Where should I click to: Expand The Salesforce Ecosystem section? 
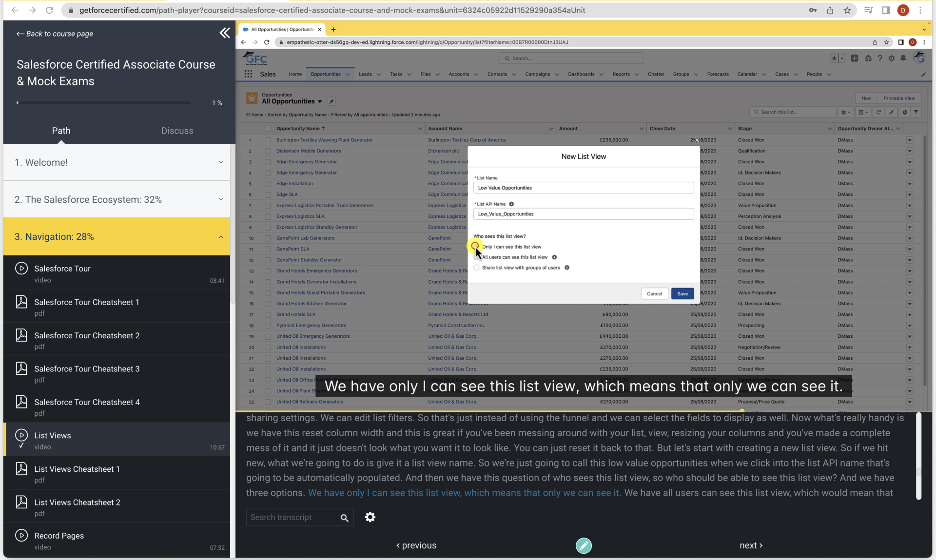click(x=117, y=199)
